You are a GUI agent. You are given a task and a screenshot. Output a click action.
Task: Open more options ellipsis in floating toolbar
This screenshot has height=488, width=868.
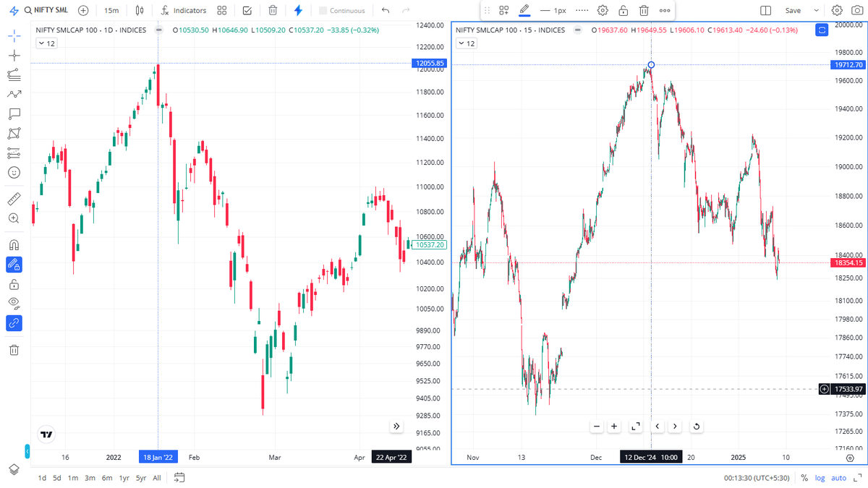tap(664, 11)
